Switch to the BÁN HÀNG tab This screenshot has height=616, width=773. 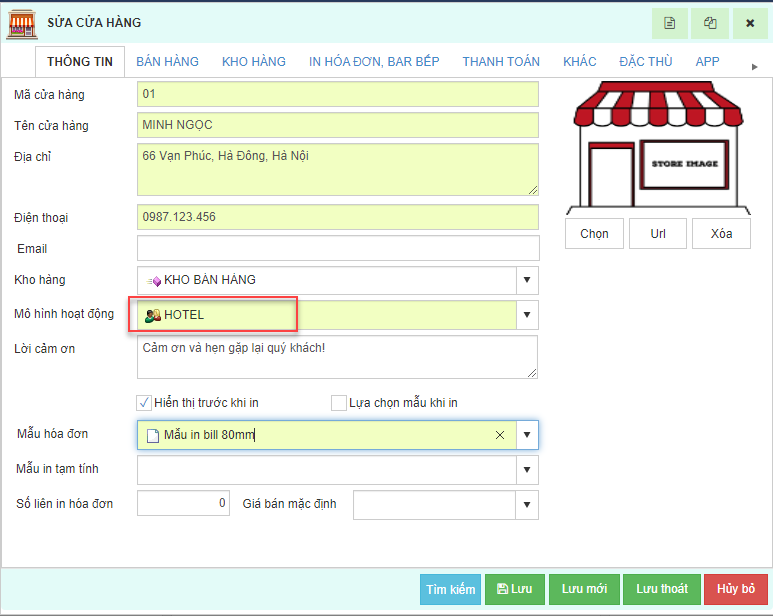[167, 61]
